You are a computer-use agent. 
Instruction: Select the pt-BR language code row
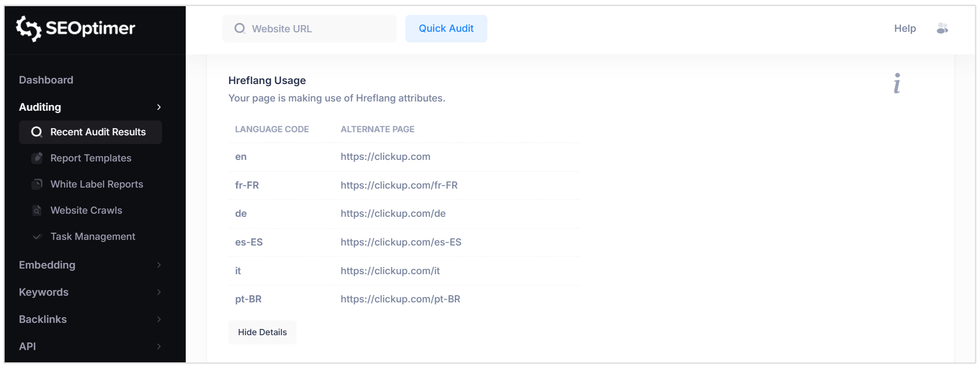tap(248, 299)
